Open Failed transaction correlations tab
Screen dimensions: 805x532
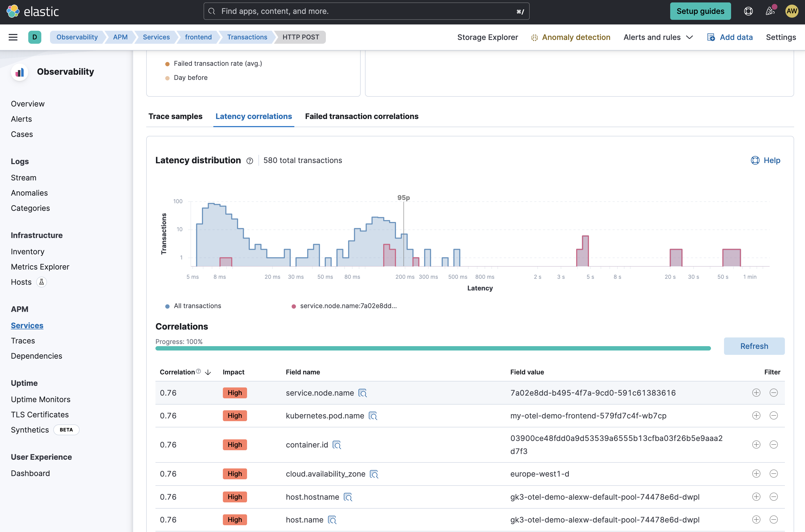click(362, 116)
